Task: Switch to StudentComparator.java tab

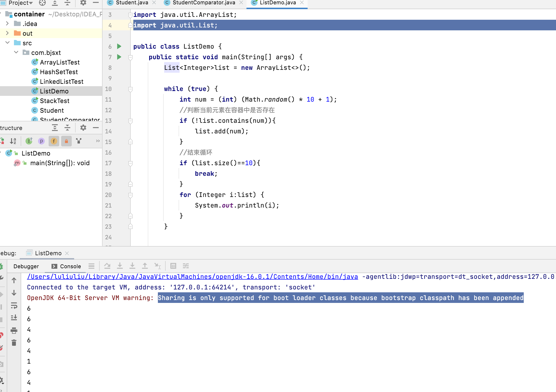Action: (x=204, y=3)
